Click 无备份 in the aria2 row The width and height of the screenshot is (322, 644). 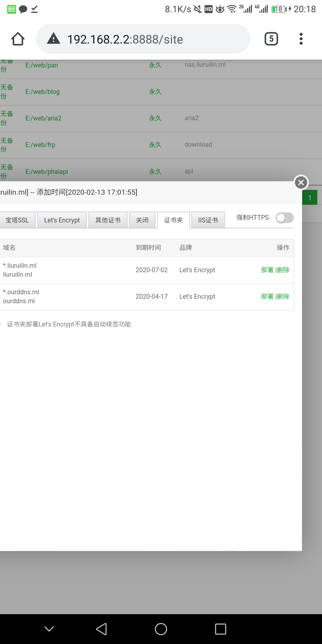tap(7, 118)
